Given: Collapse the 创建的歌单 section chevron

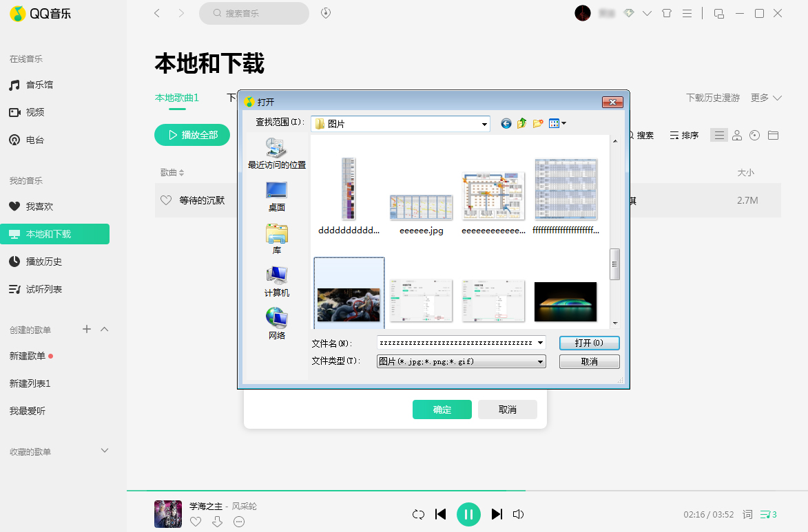Looking at the screenshot, I should coord(104,329).
